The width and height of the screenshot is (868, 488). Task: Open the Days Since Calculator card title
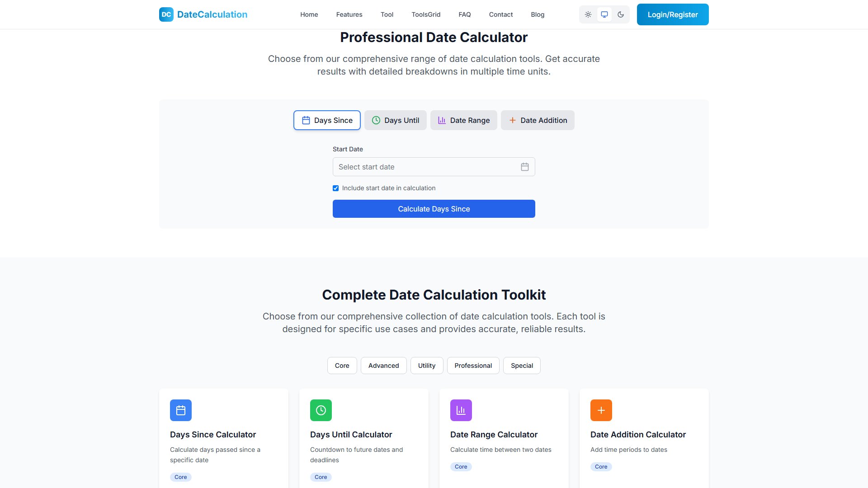click(x=213, y=435)
